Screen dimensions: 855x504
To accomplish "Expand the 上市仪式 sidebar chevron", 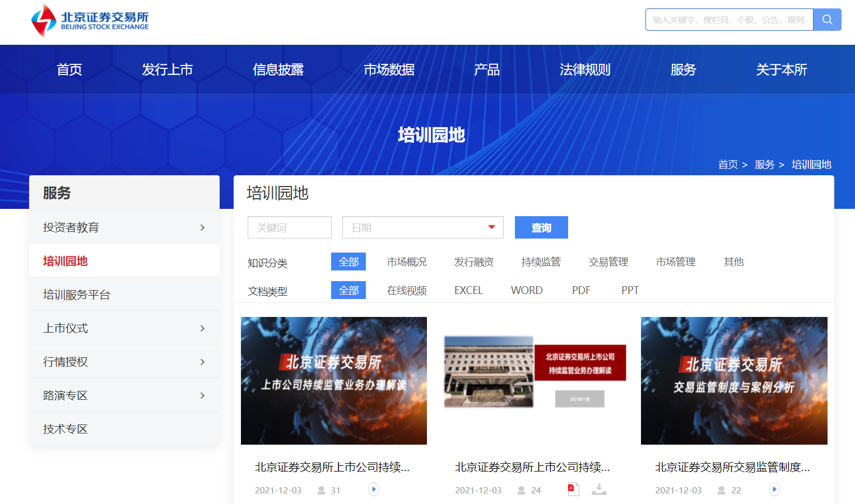I will [x=202, y=328].
